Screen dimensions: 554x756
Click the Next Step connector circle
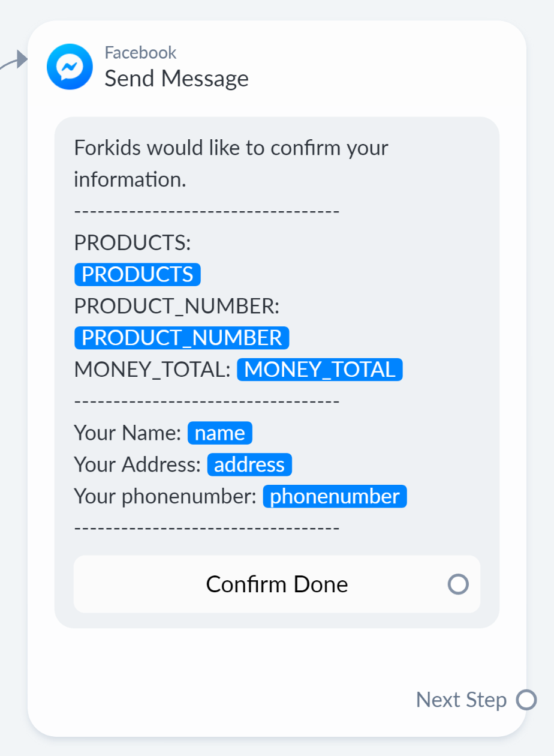(x=526, y=700)
